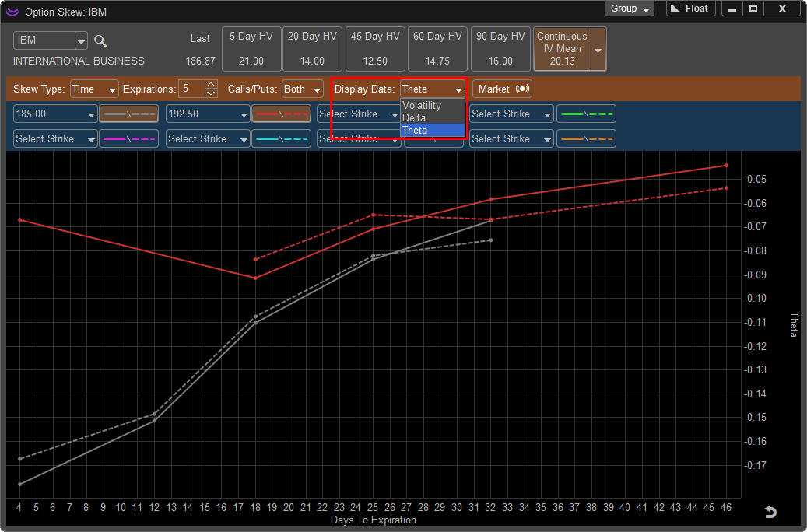Click the Theta vertical axis label
The height and width of the screenshot is (532, 807).
click(x=794, y=324)
